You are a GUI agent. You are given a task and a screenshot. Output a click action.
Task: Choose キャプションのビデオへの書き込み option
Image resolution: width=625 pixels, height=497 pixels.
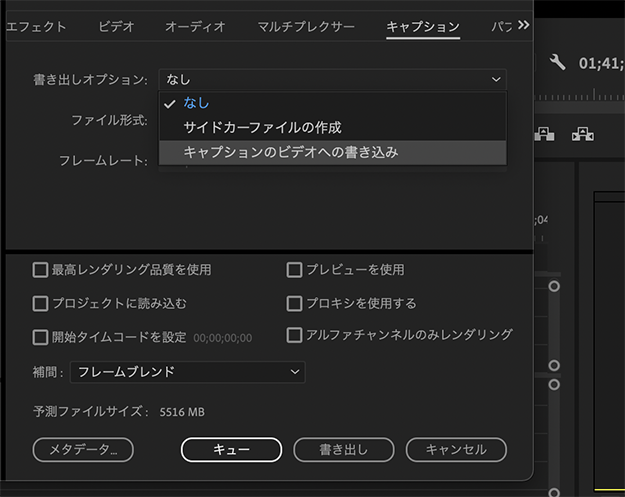click(x=333, y=152)
